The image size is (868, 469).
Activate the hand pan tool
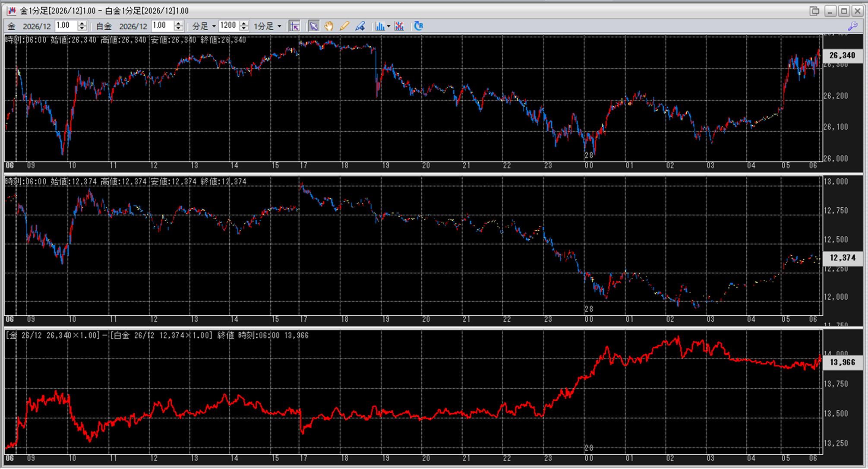(x=329, y=26)
